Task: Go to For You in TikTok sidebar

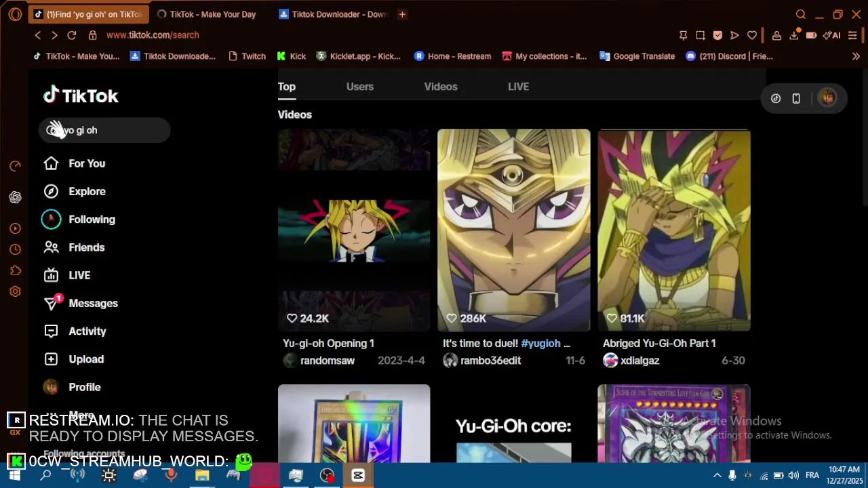Action: [x=75, y=163]
